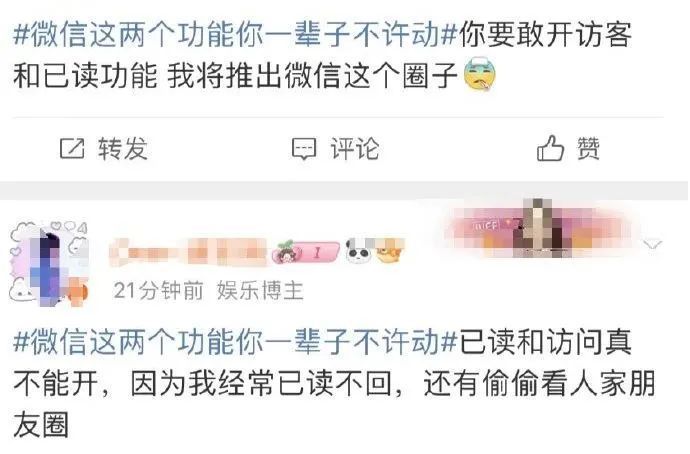690x454 pixels.
Task: Open the first post's text about 访客和已读功能
Action: [x=323, y=55]
